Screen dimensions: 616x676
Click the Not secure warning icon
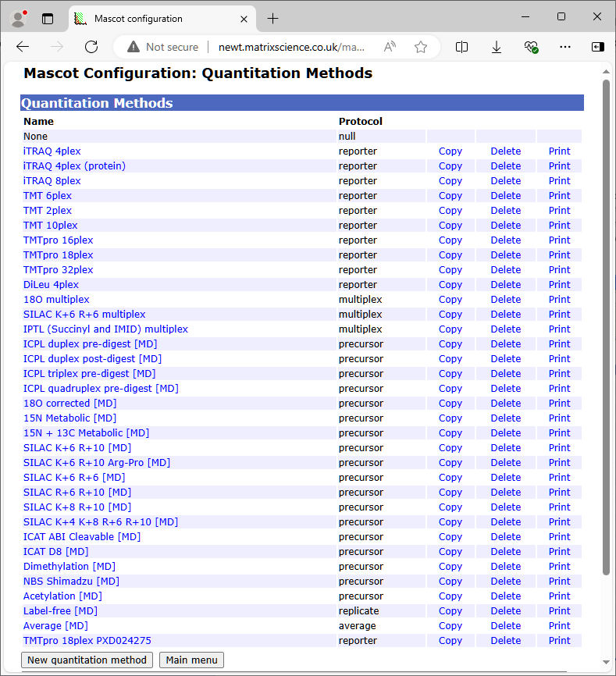pos(134,47)
